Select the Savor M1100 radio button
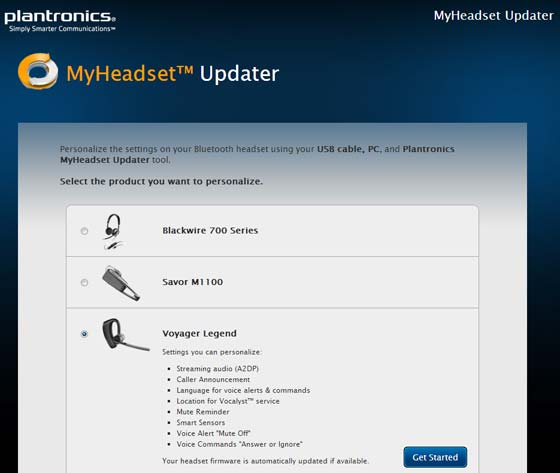Image resolution: width=560 pixels, height=473 pixels. 84,283
